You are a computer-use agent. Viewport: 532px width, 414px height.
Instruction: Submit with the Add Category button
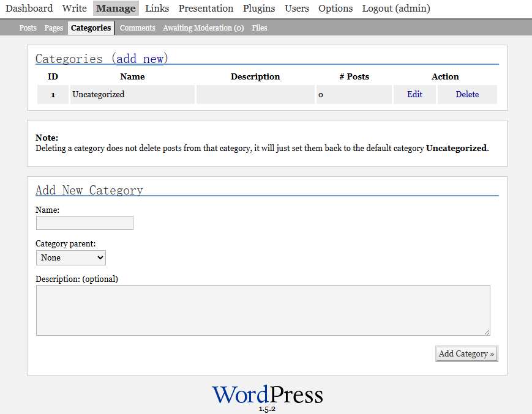coord(466,353)
